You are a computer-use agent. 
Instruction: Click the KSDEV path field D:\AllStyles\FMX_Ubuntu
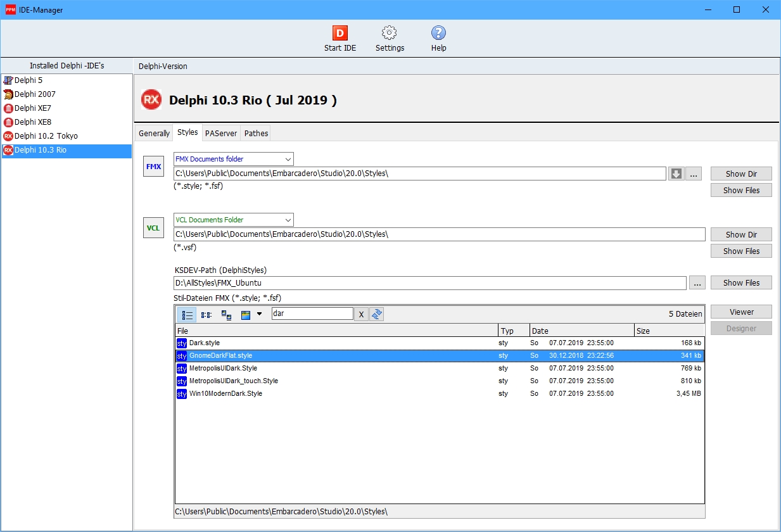tap(430, 283)
